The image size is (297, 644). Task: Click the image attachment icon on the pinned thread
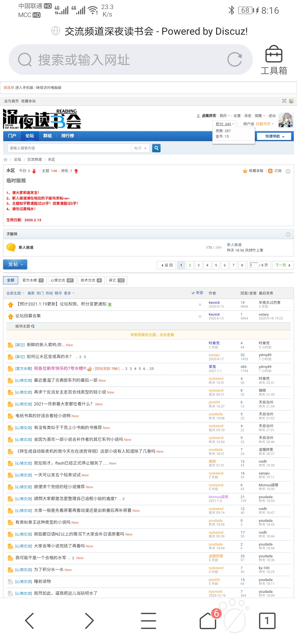coord(110,304)
